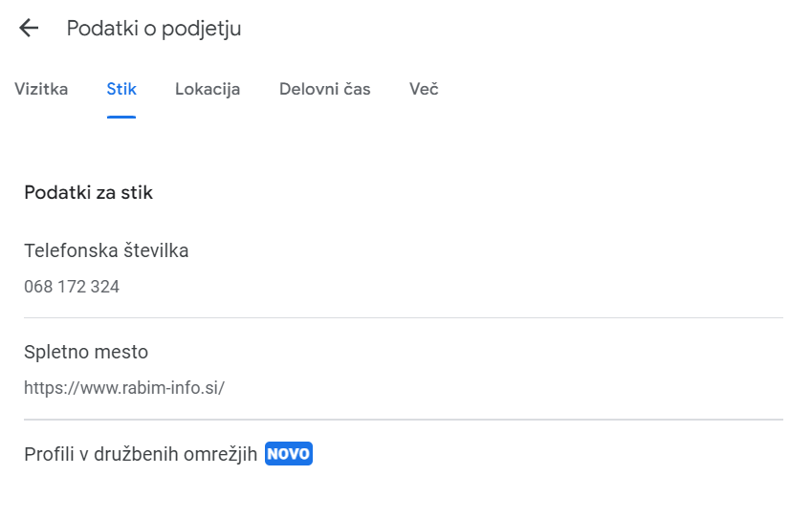Open the Več tab

(x=424, y=90)
